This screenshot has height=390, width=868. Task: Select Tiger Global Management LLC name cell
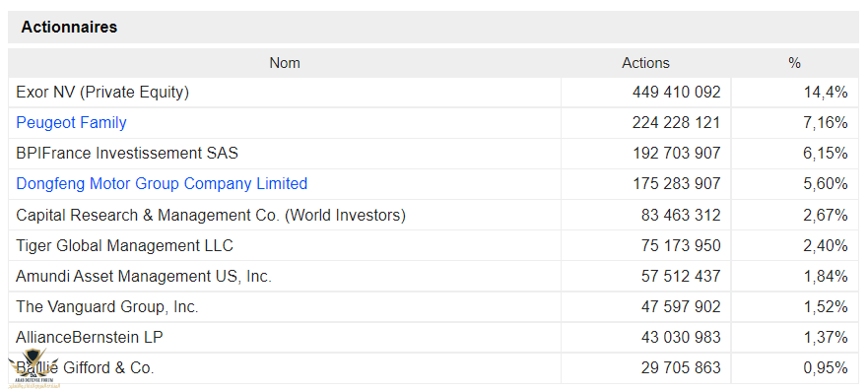tap(285, 245)
